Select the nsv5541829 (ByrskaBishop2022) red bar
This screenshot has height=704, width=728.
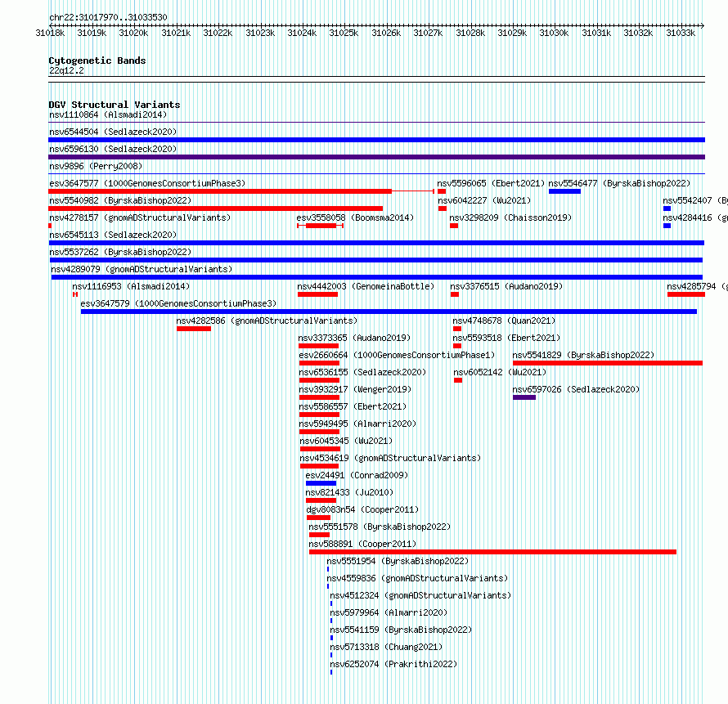click(x=607, y=363)
